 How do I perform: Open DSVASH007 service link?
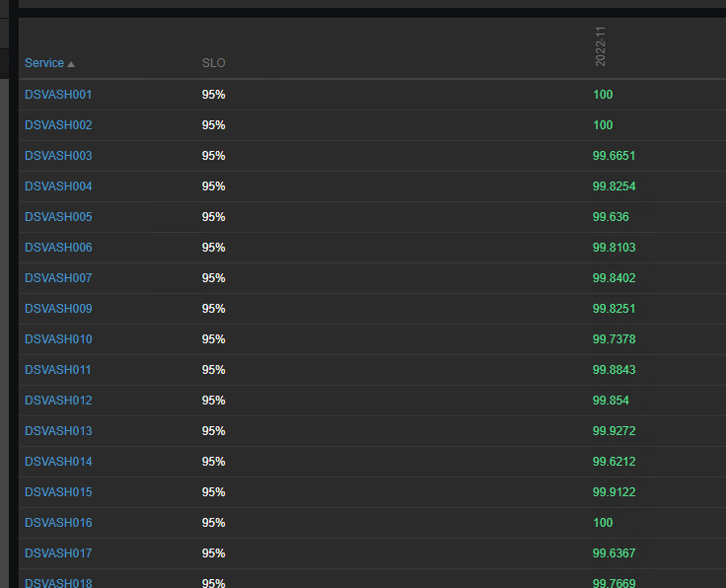click(x=58, y=278)
